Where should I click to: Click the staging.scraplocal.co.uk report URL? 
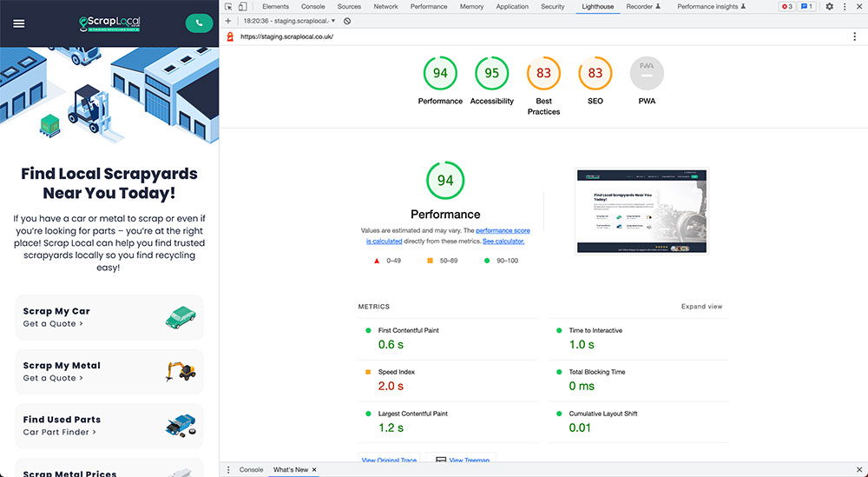coord(286,36)
